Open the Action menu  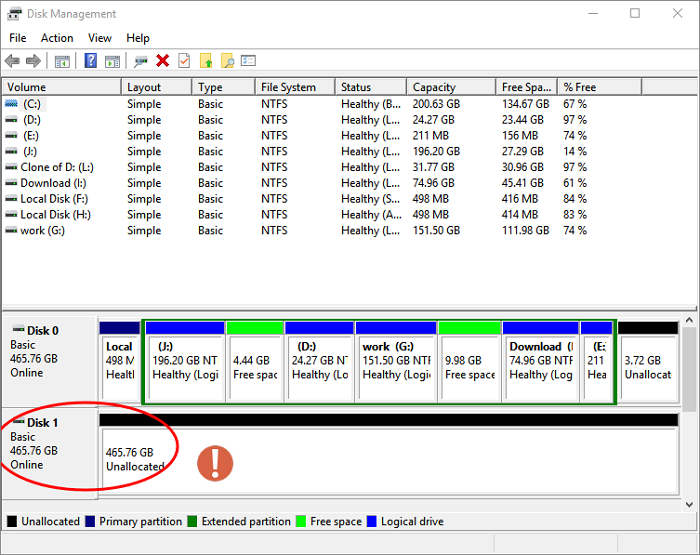coord(57,38)
